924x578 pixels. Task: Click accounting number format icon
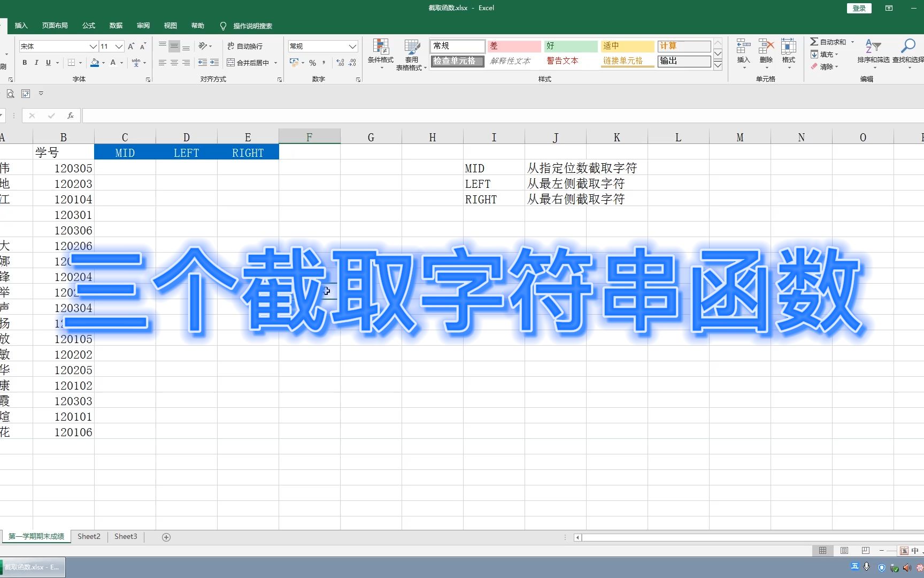pyautogui.click(x=294, y=63)
